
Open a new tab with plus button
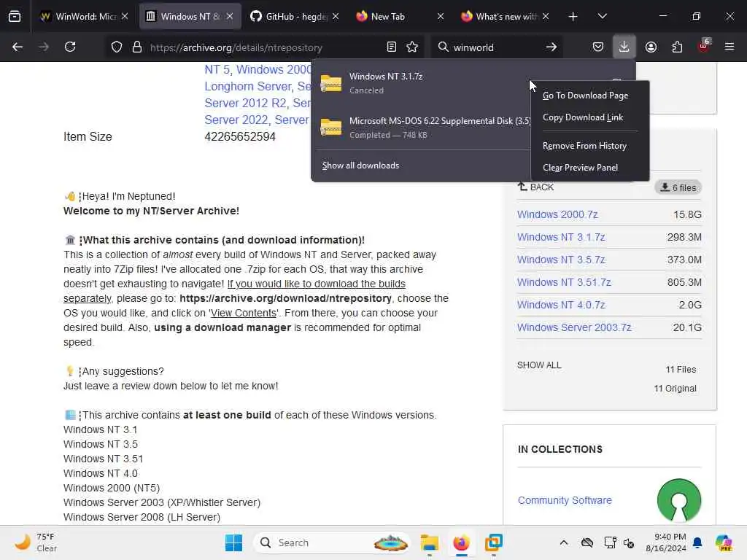[573, 16]
